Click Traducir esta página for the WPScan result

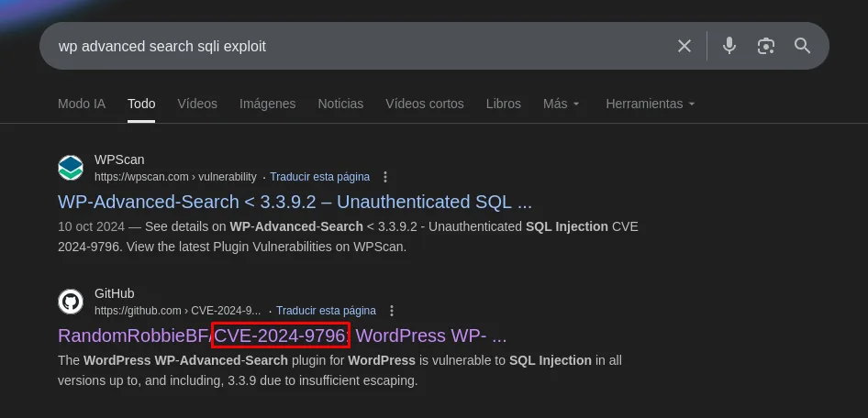[320, 177]
